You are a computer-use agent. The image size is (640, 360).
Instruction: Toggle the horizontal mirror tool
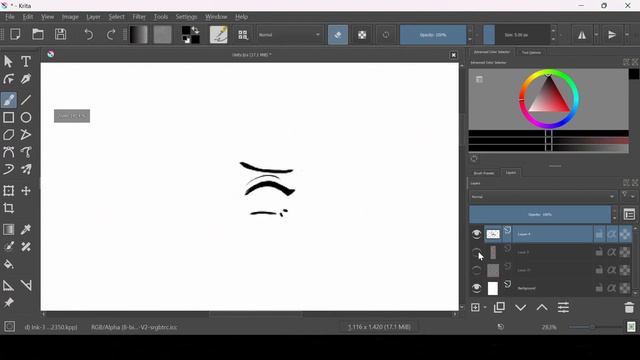click(582, 35)
